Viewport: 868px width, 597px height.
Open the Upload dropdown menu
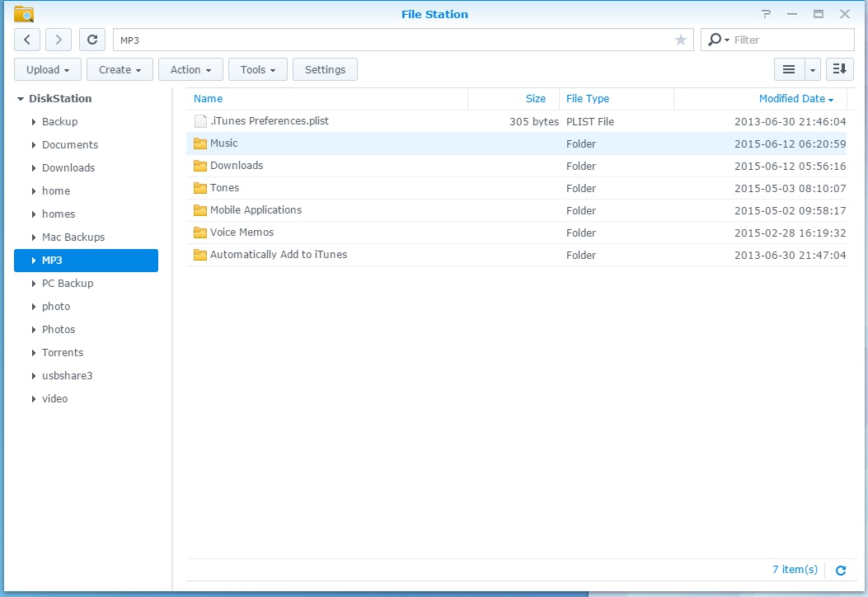(48, 70)
